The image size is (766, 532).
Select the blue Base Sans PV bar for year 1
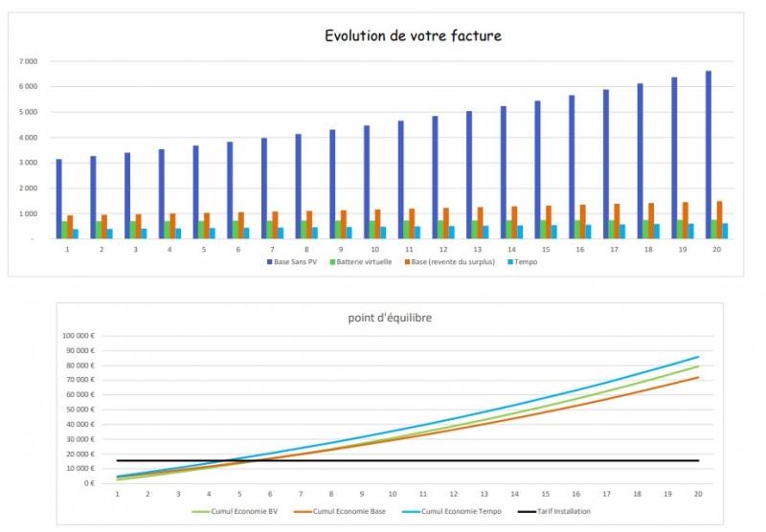coord(58,198)
